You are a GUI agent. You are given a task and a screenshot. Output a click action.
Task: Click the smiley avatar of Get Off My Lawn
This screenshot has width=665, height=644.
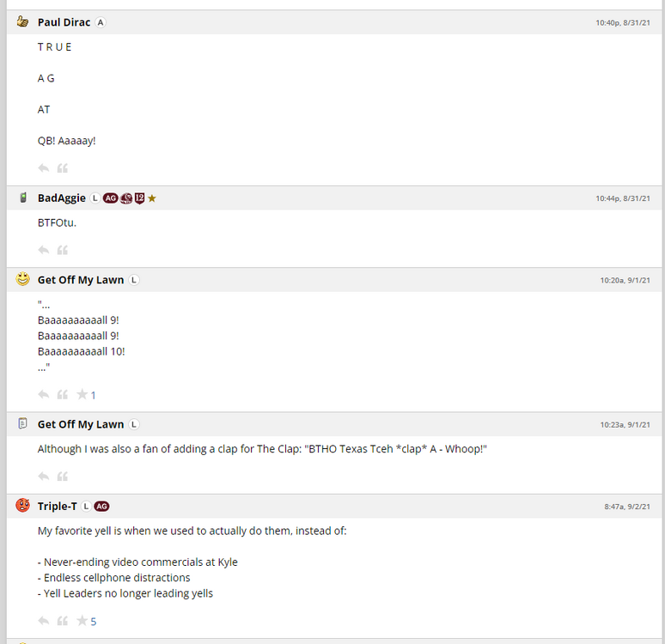23,280
